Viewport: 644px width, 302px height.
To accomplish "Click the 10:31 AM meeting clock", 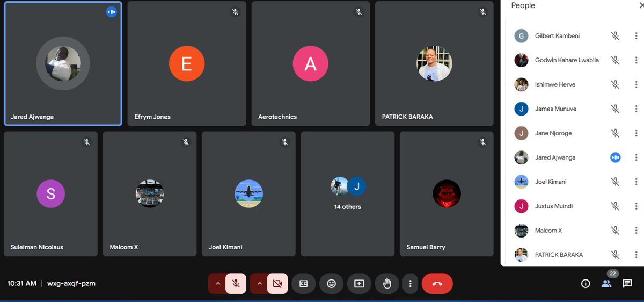I will point(22,283).
